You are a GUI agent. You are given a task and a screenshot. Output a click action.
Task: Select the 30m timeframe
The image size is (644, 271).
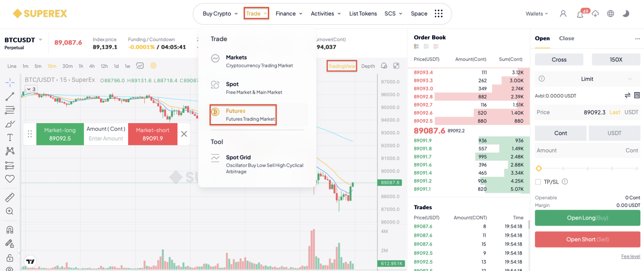(67, 66)
